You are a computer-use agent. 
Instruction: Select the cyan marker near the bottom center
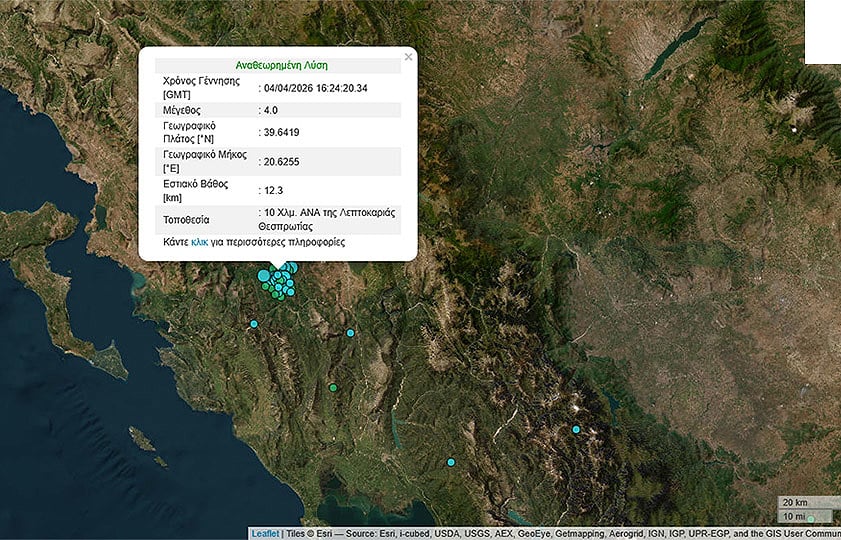click(x=451, y=462)
